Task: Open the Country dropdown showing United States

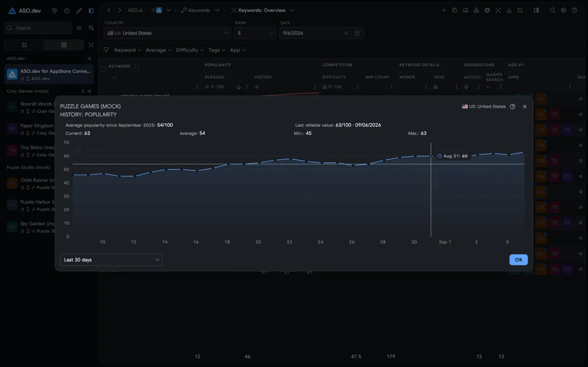Action: click(x=167, y=33)
